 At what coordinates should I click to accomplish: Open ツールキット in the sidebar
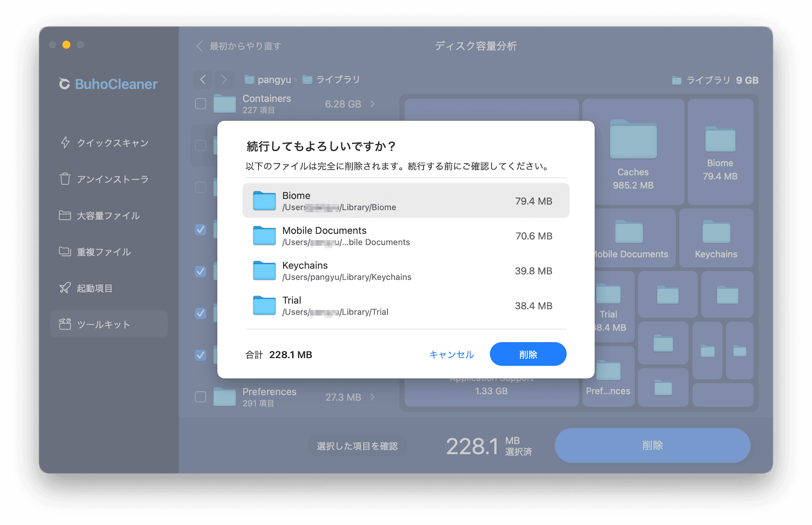(x=109, y=324)
